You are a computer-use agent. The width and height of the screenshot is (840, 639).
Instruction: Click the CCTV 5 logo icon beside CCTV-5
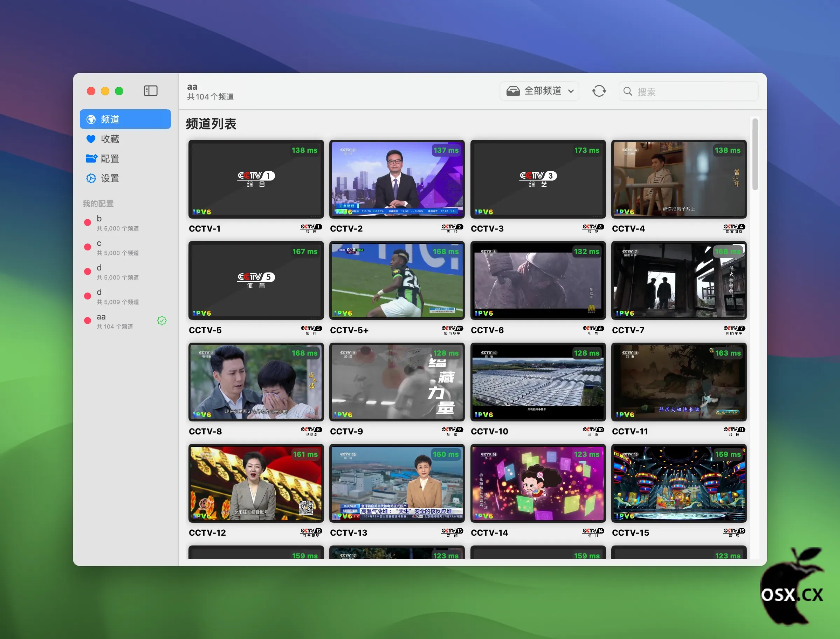(311, 330)
